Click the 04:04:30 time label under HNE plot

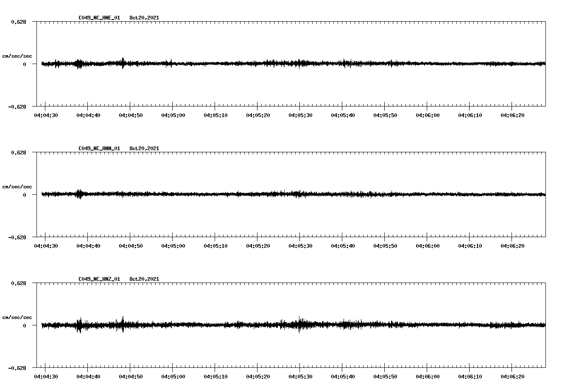click(46, 115)
